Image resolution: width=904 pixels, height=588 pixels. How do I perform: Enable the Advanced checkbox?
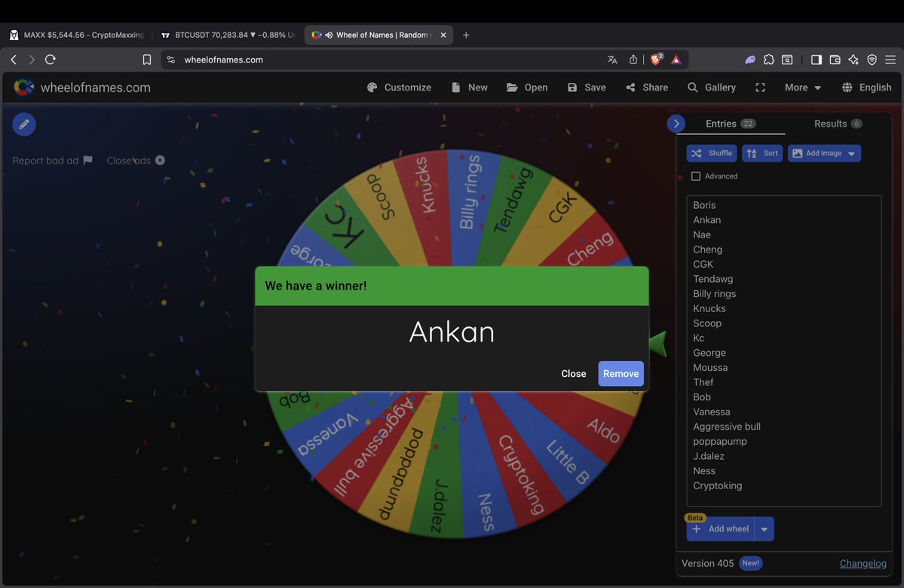696,176
